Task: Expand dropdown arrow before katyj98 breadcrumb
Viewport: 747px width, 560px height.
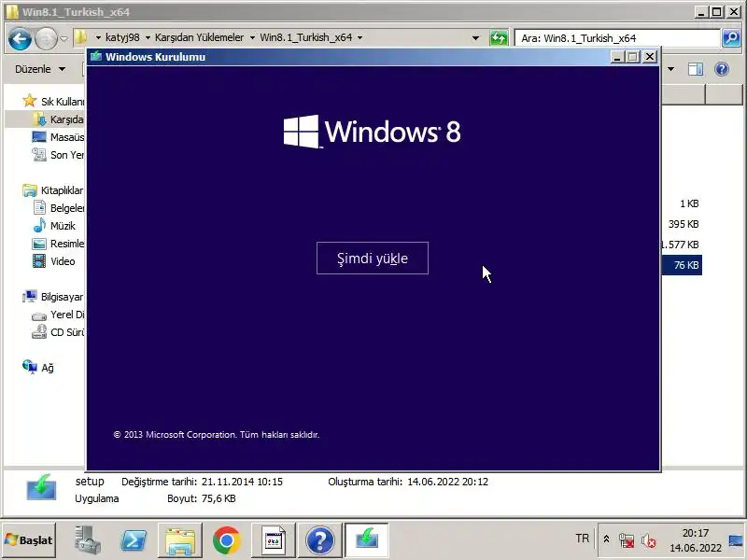Action: tap(98, 37)
